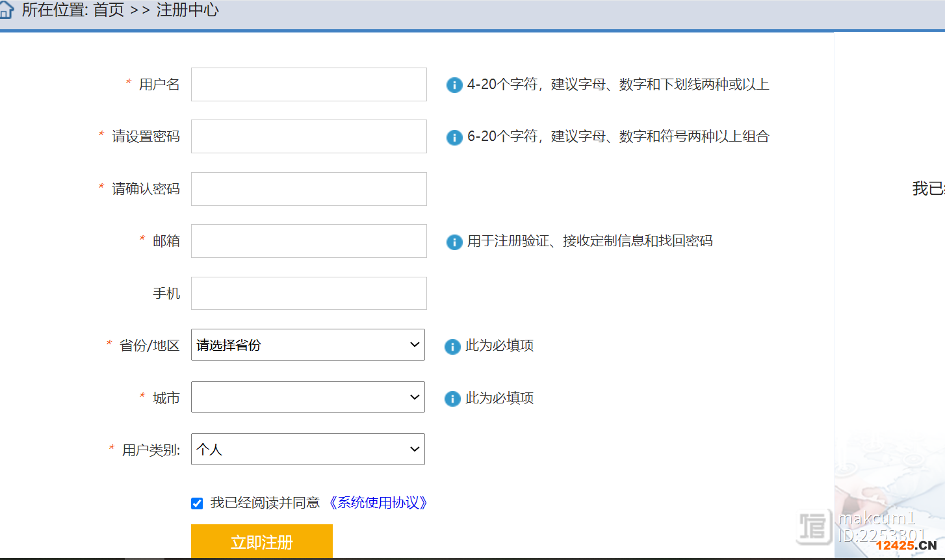The width and height of the screenshot is (945, 560).
Task: Click the 请确认密码 confirm password field
Action: [x=309, y=189]
